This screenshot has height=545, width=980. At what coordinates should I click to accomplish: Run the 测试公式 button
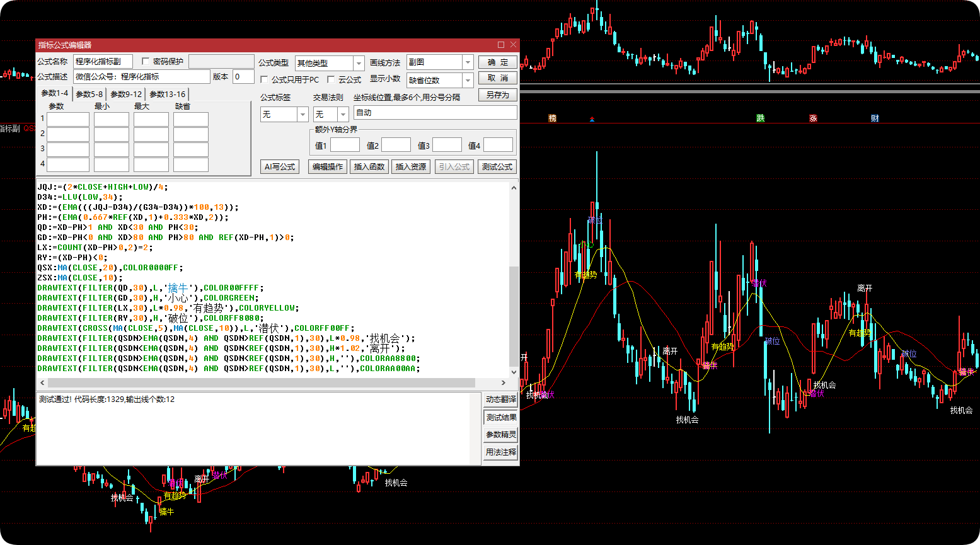tap(497, 167)
